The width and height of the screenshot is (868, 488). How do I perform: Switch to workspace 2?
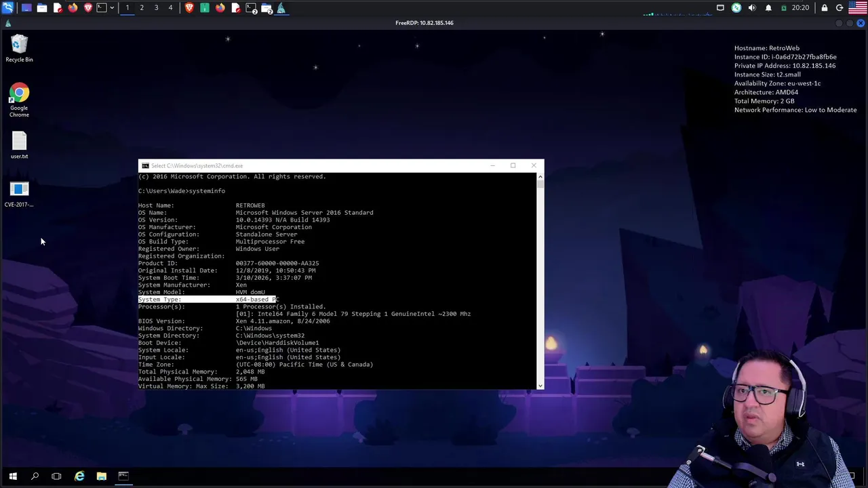(142, 7)
